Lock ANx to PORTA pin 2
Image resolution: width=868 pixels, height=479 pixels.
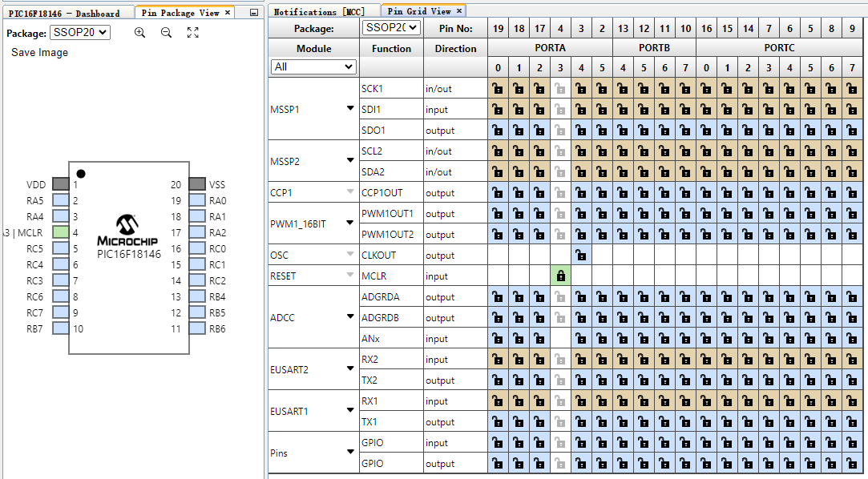click(539, 339)
